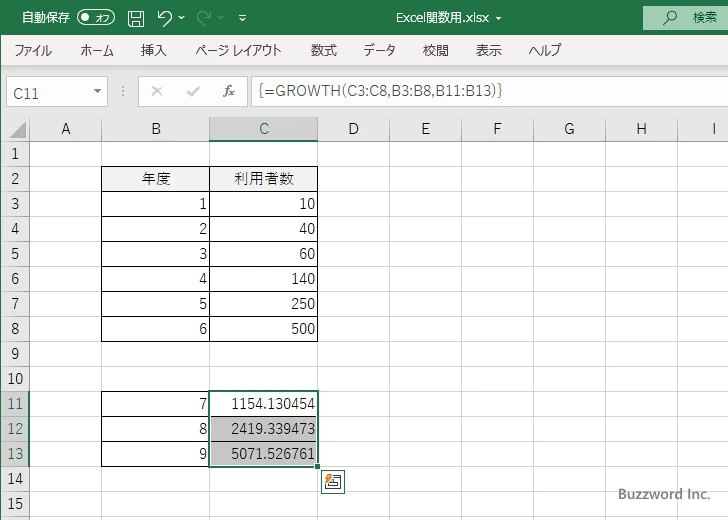Expand the Name Box dropdown arrow
Viewport: 728px width, 520px height.
(x=98, y=91)
